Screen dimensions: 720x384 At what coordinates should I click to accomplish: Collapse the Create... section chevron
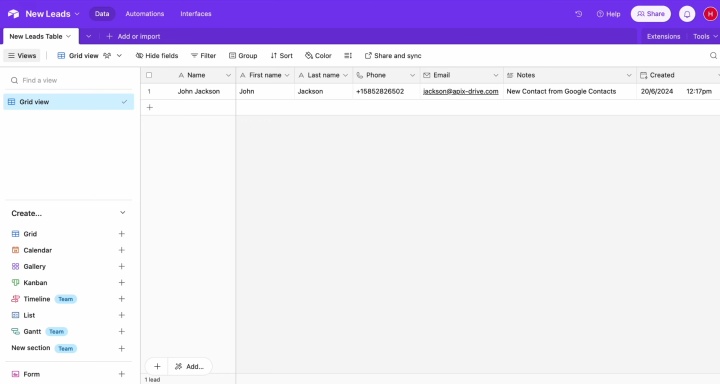123,213
